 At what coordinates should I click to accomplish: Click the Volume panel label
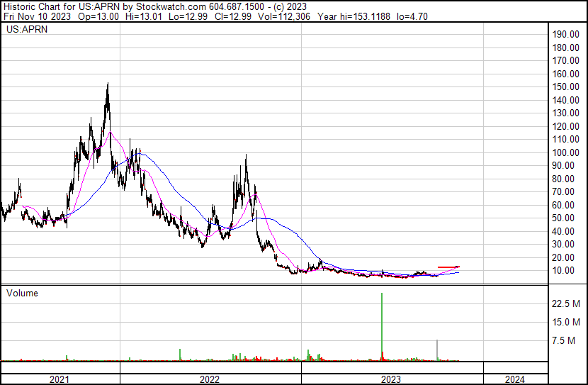(22, 293)
